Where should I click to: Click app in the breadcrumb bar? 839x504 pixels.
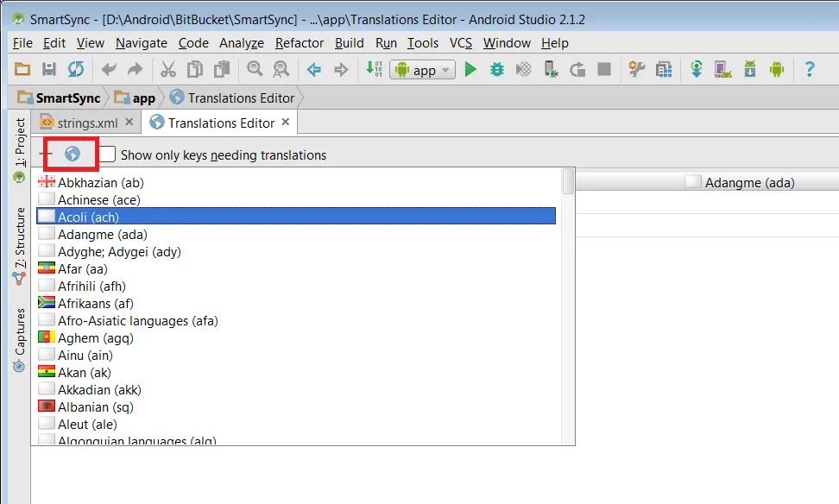click(x=135, y=98)
